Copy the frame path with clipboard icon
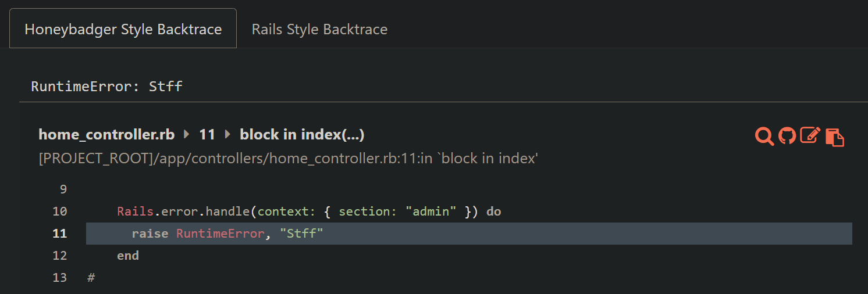The image size is (868, 294). point(834,137)
